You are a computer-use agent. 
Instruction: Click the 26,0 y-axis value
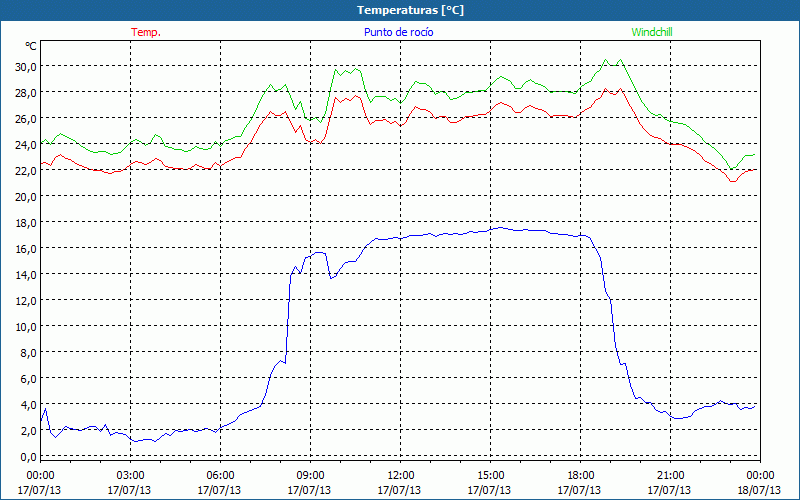pyautogui.click(x=26, y=119)
